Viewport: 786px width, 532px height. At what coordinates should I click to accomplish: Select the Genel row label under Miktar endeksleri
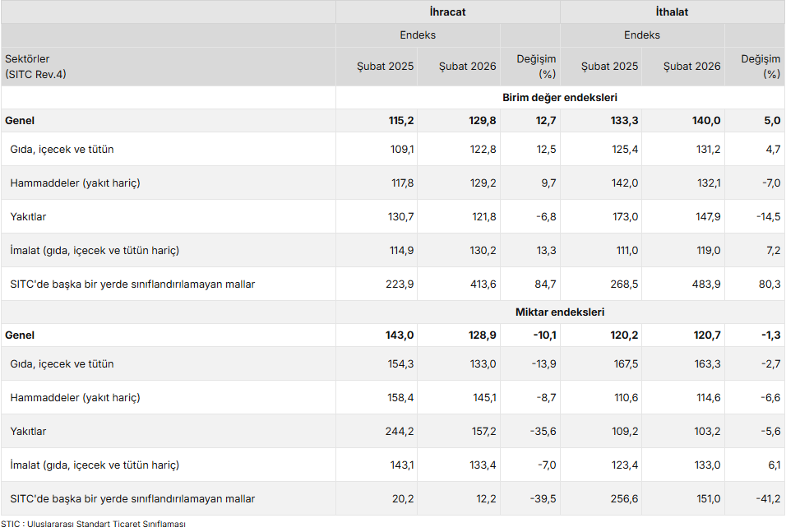tap(20, 335)
